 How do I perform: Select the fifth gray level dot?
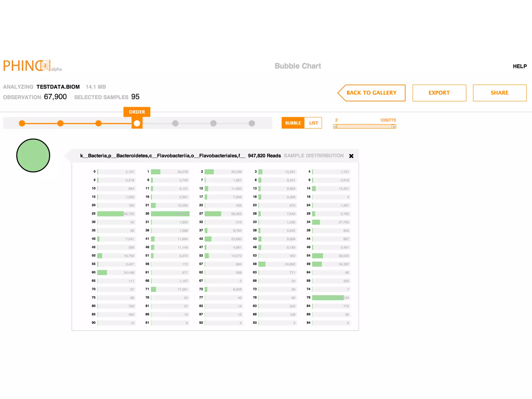coord(175,123)
